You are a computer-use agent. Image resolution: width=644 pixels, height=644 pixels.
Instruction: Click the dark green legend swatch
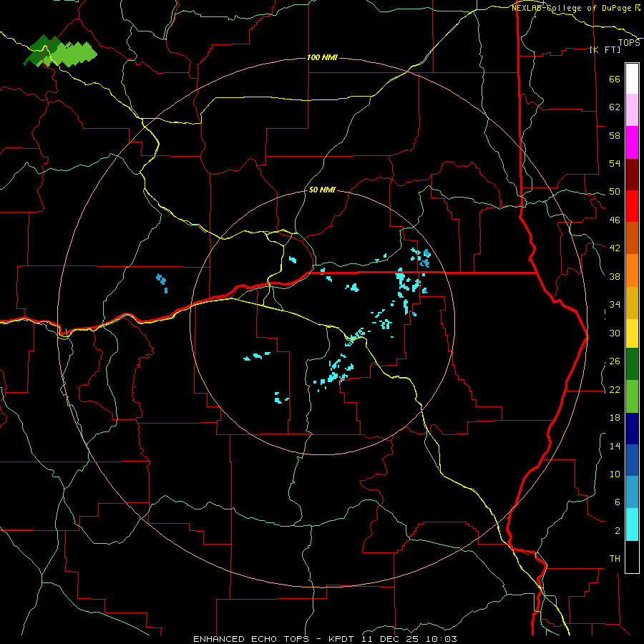(632, 364)
